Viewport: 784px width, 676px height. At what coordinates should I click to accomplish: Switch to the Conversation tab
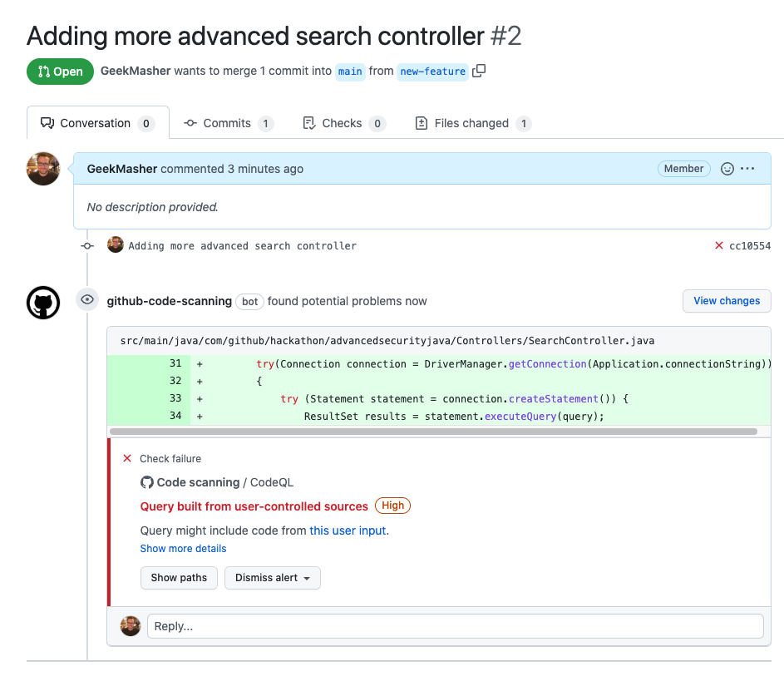point(98,123)
